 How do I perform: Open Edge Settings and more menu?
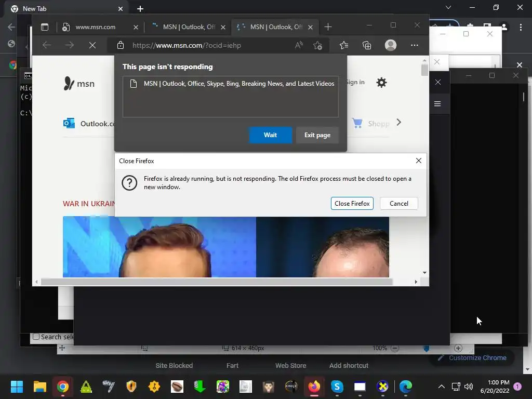414,45
